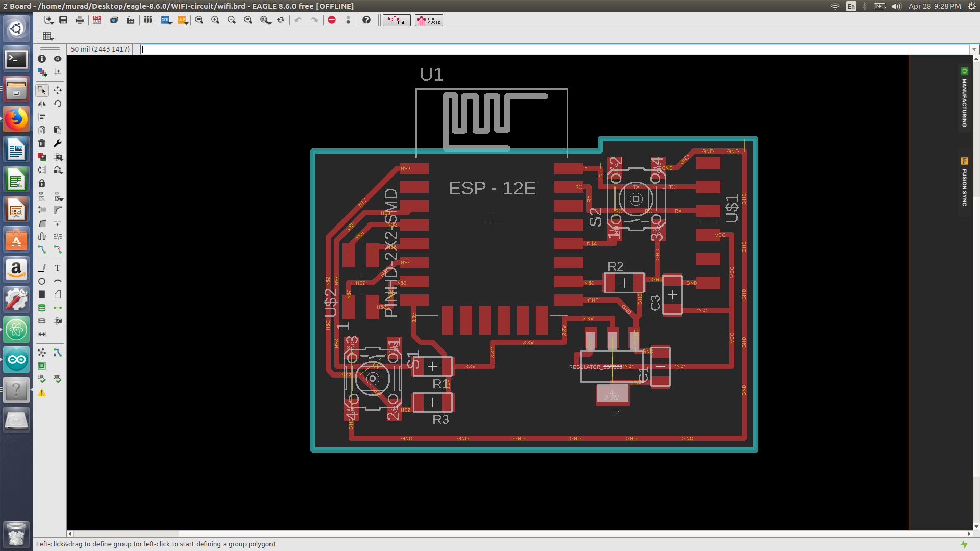Image resolution: width=980 pixels, height=551 pixels.
Task: Run the DRC check
Action: 58,379
